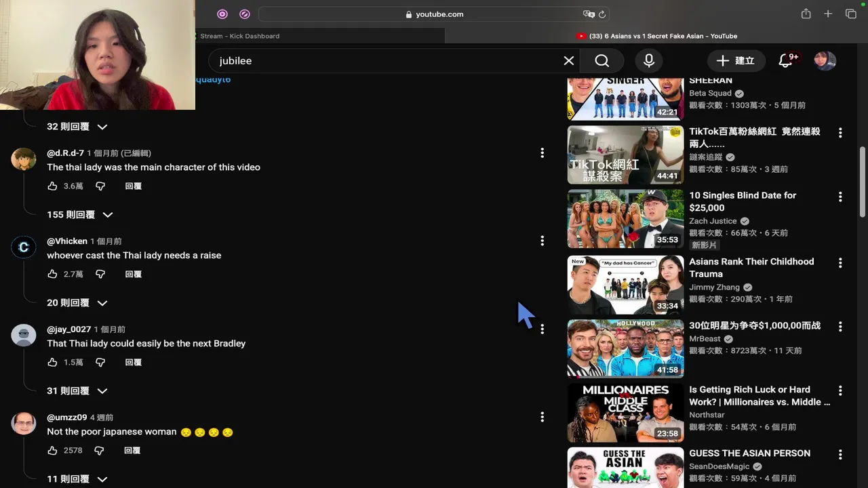The height and width of the screenshot is (488, 868).
Task: Expand 155 replies under @d.R.d-7
Action: click(x=80, y=215)
